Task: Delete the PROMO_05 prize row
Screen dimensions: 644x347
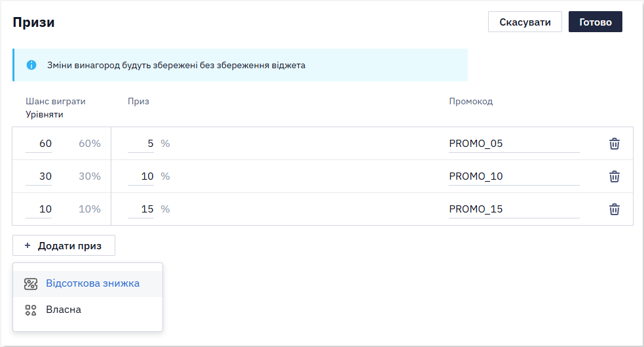Action: coord(614,144)
